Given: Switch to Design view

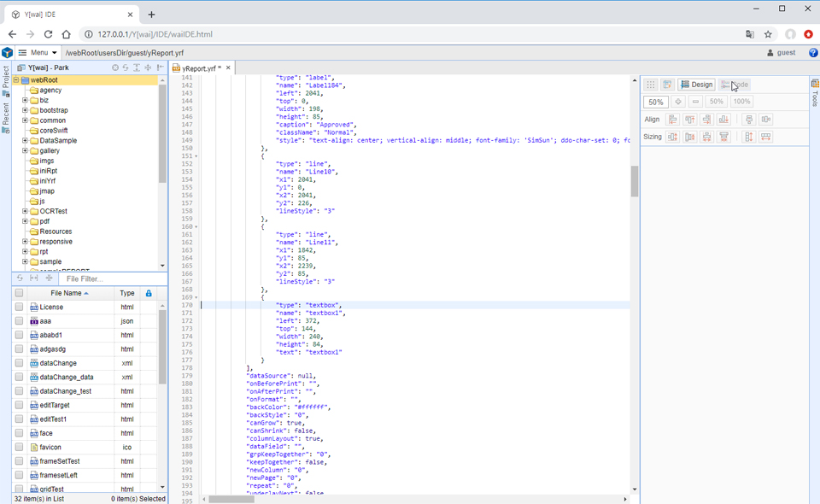Looking at the screenshot, I should click(697, 85).
